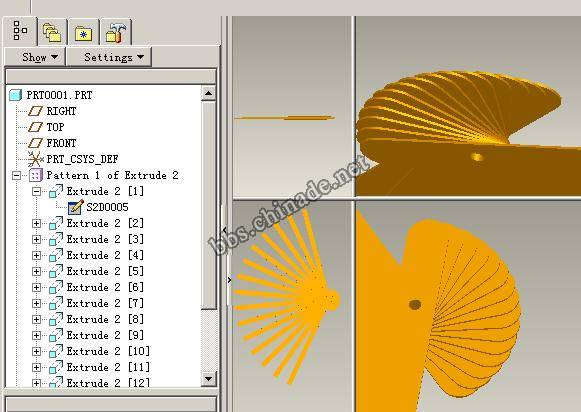Collapse the Extrude 2 [1] node
The height and width of the screenshot is (412, 581).
tap(36, 192)
